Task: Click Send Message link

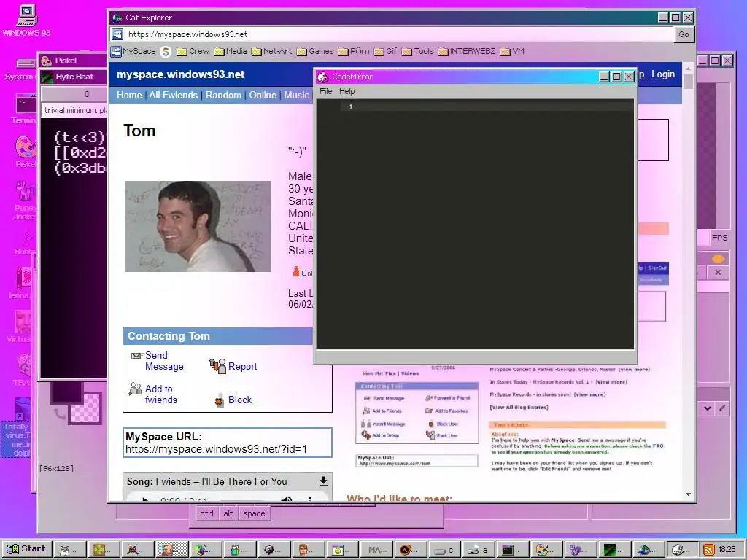Action: point(158,361)
